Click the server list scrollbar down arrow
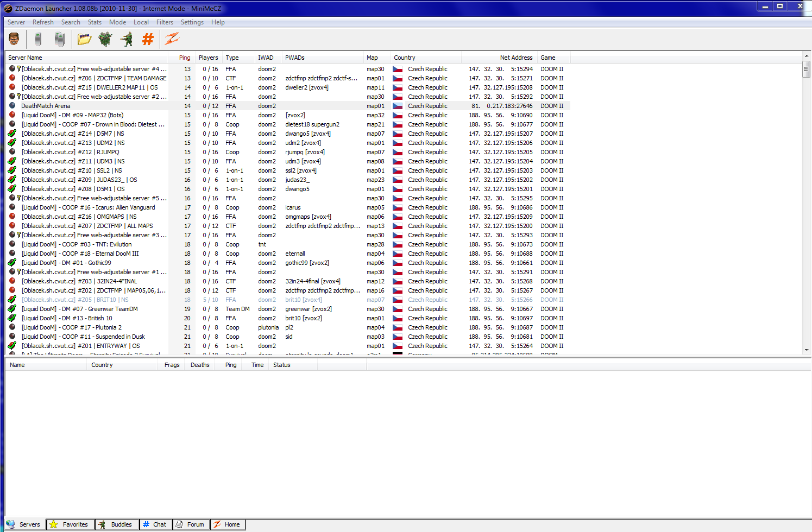Screen dimensions: 812x532 coord(807,350)
